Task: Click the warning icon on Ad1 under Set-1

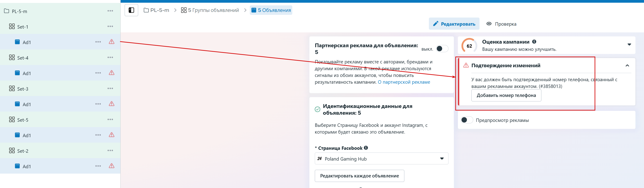Action: (112, 42)
